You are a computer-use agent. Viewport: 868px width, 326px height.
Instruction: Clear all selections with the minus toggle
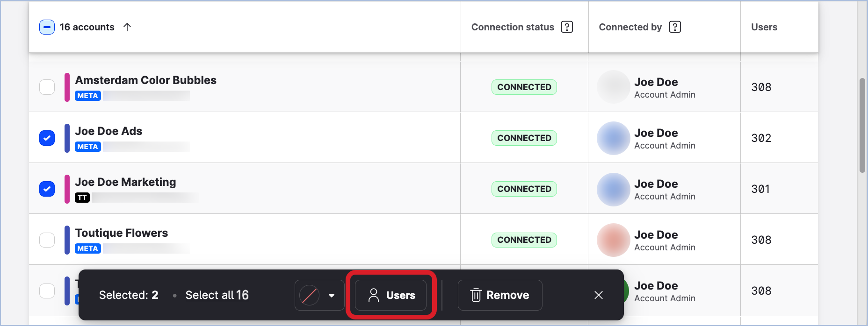(47, 27)
